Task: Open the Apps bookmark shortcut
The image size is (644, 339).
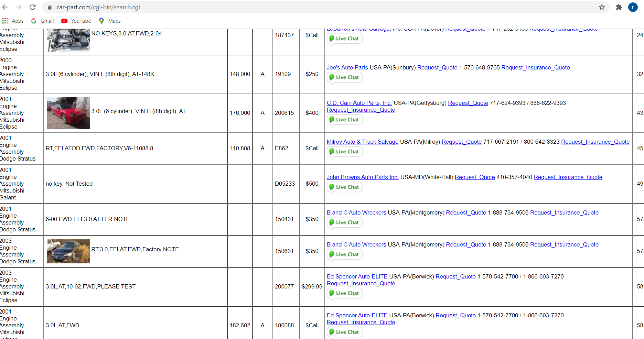Action: [x=13, y=21]
